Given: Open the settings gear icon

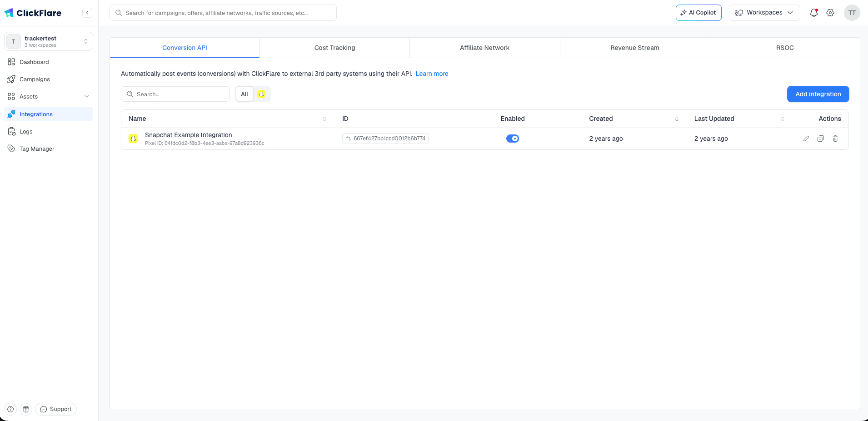Looking at the screenshot, I should pos(830,13).
